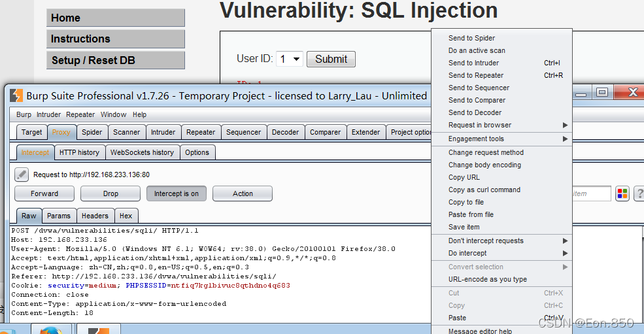Select Do an active scan
The image size is (644, 334).
tap(501, 50)
